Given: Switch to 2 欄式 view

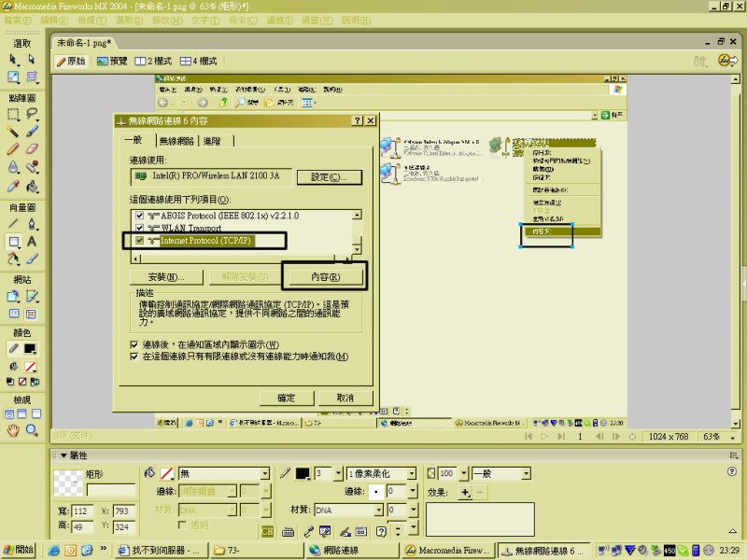Looking at the screenshot, I should click(x=153, y=62).
